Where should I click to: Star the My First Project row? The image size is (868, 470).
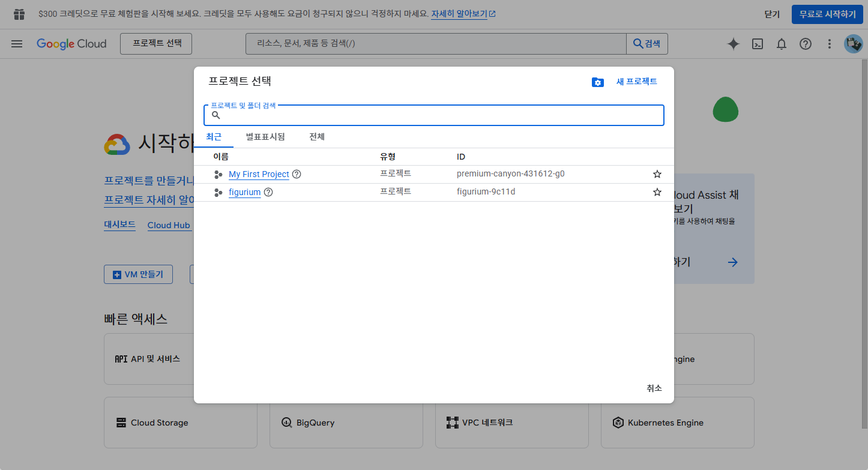pos(657,174)
